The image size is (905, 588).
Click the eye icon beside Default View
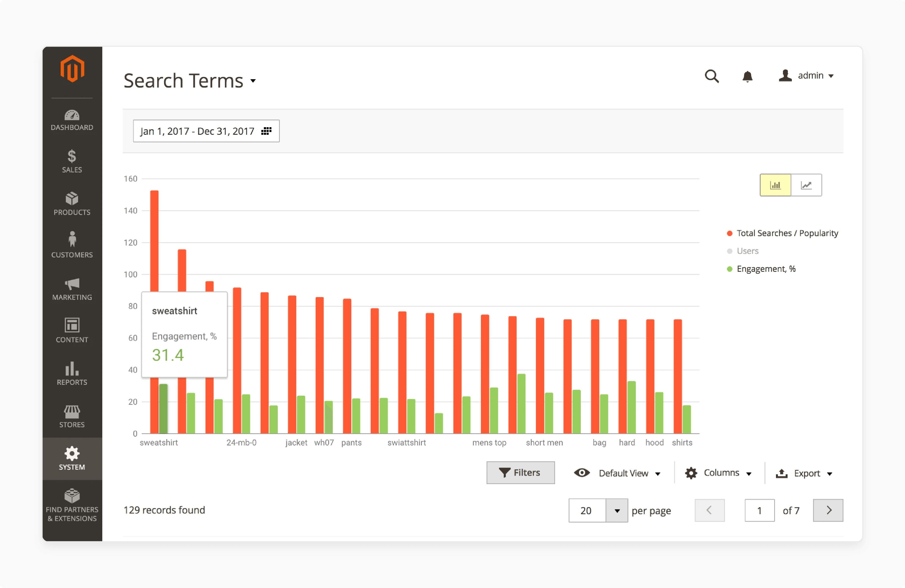582,472
